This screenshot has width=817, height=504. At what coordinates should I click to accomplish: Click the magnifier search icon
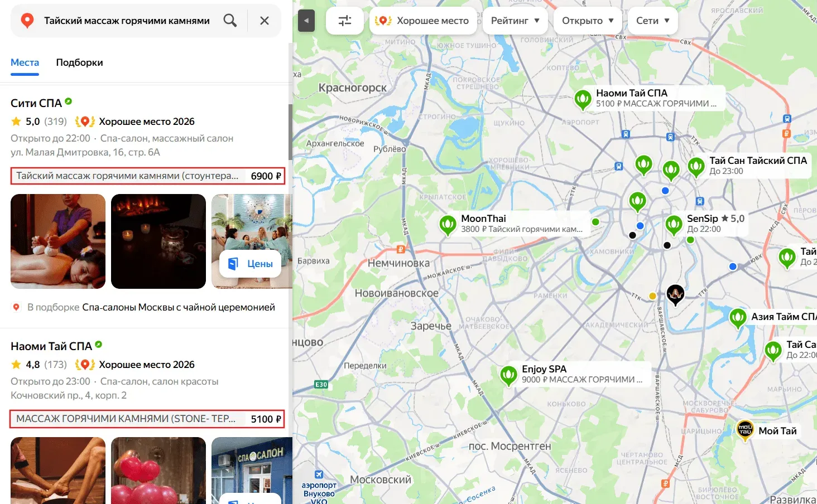click(230, 21)
